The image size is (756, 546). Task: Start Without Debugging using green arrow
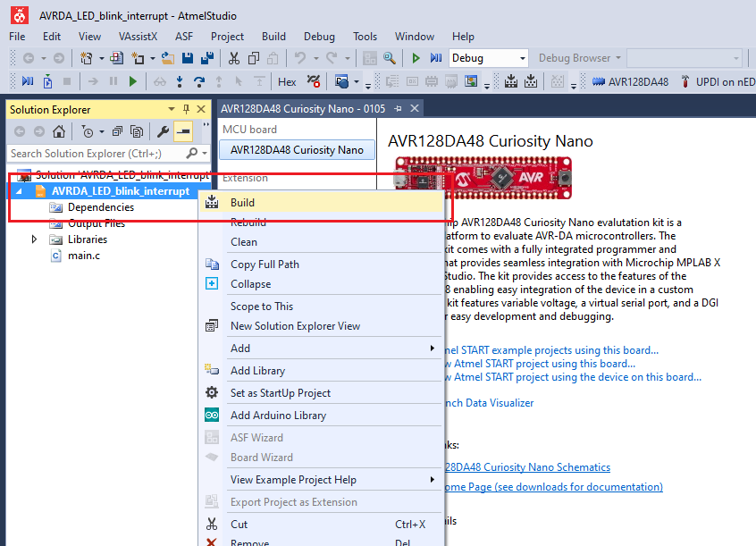point(416,58)
